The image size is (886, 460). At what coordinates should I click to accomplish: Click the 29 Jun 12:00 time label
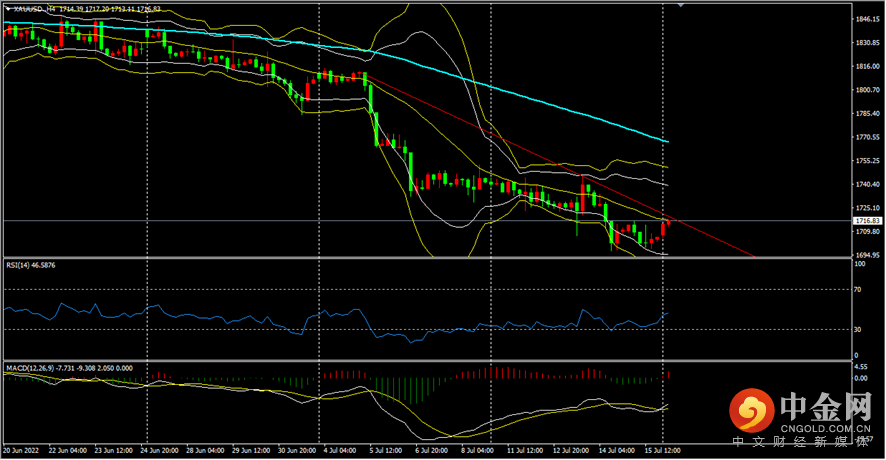[x=251, y=450]
